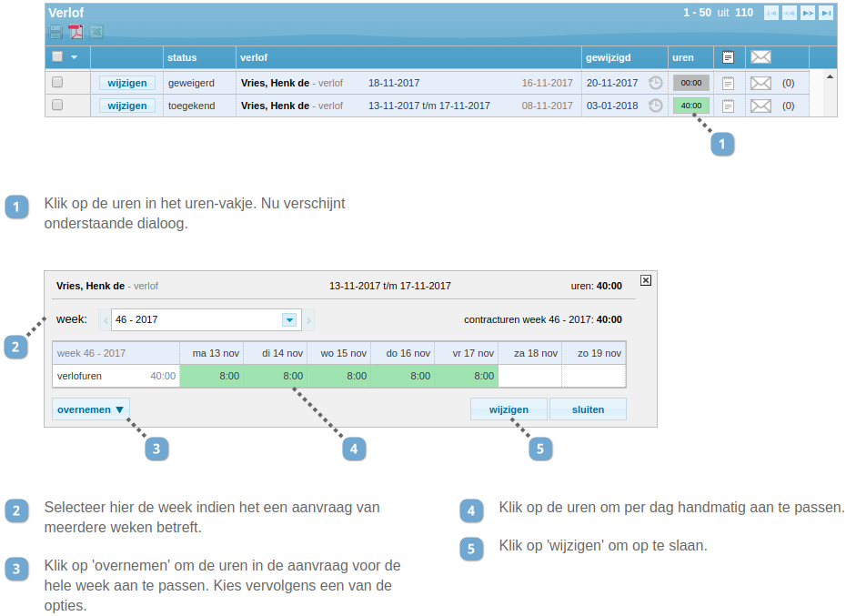The height and width of the screenshot is (616, 846).
Task: Export the Verlof list to PDF
Action: (x=76, y=32)
